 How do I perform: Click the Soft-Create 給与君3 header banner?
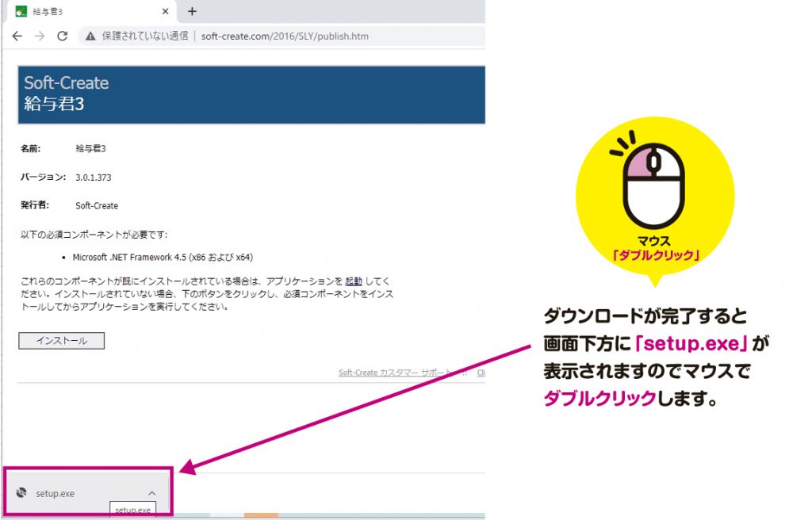pos(251,95)
